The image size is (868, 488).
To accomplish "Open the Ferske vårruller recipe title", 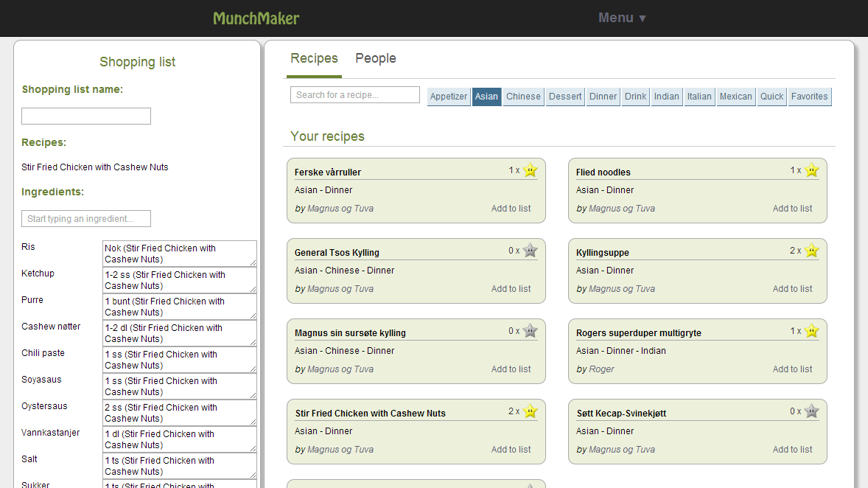I will (x=328, y=172).
